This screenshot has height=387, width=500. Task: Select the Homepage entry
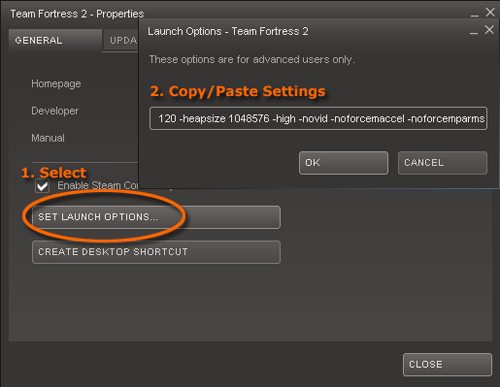point(56,84)
